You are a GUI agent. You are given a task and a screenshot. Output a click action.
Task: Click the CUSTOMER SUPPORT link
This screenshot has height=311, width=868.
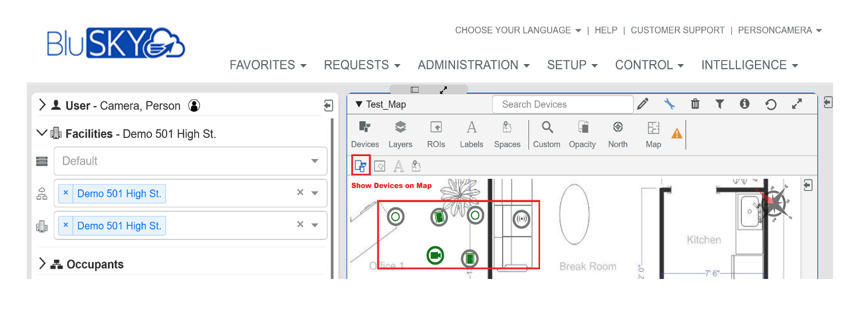(678, 30)
